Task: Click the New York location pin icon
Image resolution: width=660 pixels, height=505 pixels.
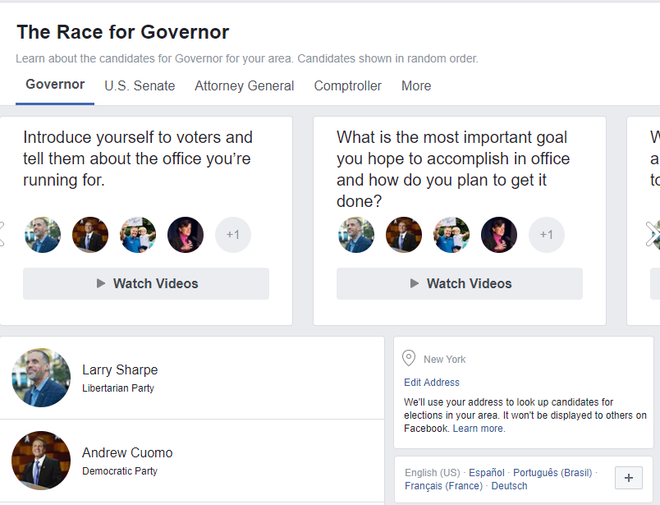Action: [x=408, y=358]
